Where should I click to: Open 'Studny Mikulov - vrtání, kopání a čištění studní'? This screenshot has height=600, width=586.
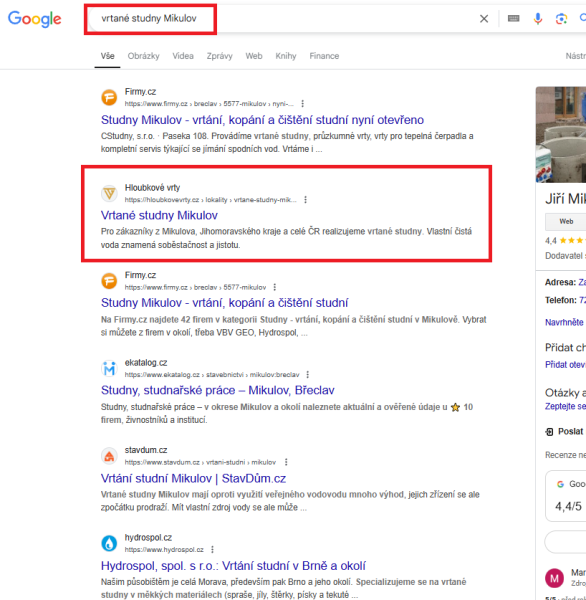[x=224, y=303]
